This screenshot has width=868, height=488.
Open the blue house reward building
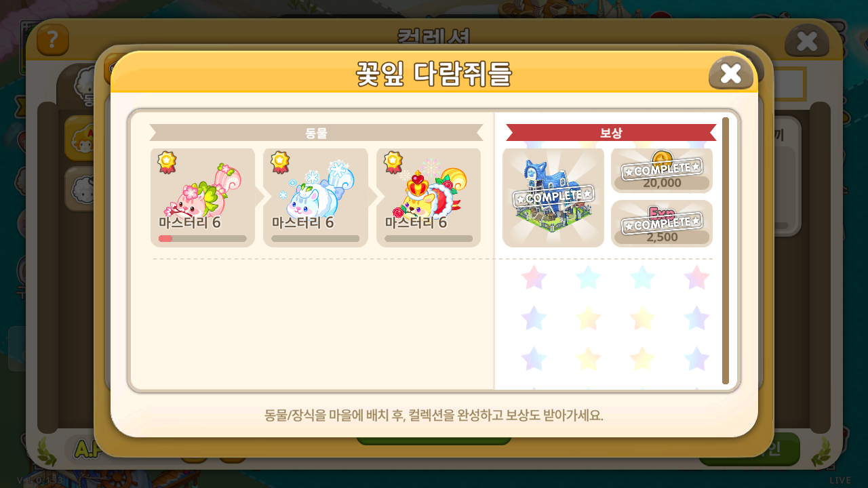(553, 198)
